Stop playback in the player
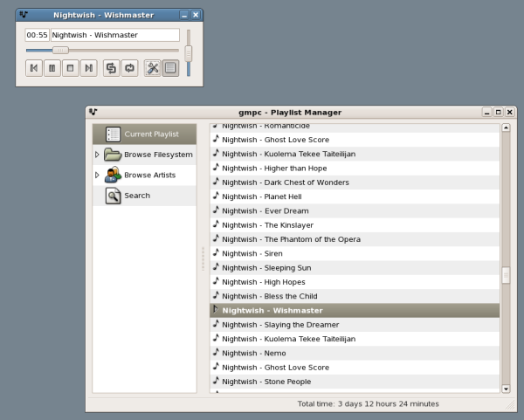The image size is (524, 420). [71, 68]
